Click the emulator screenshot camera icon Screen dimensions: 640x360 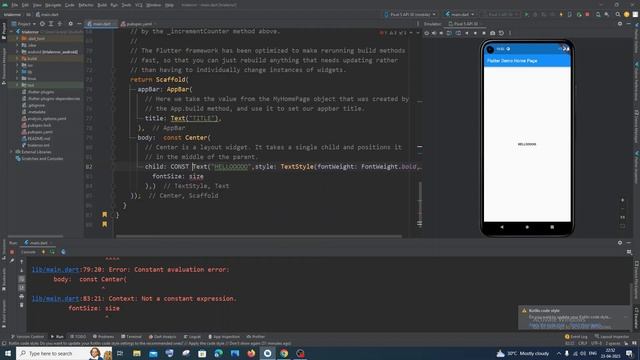click(x=493, y=33)
